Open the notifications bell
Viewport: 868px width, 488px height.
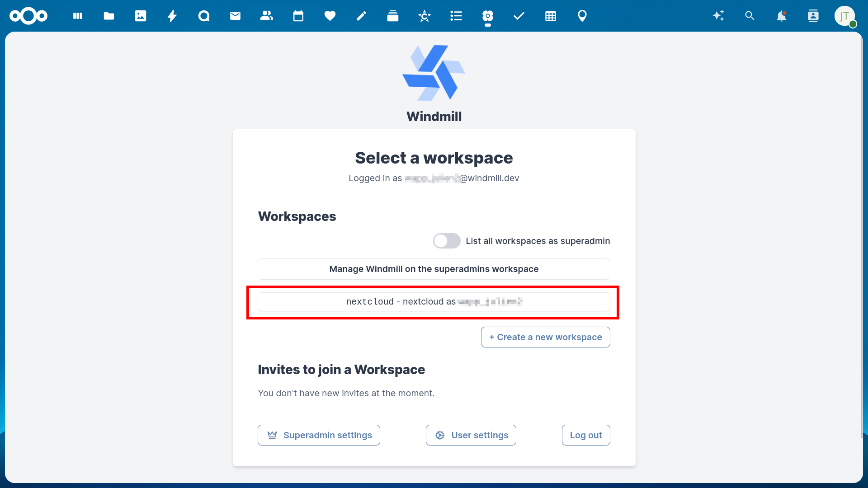tap(782, 16)
